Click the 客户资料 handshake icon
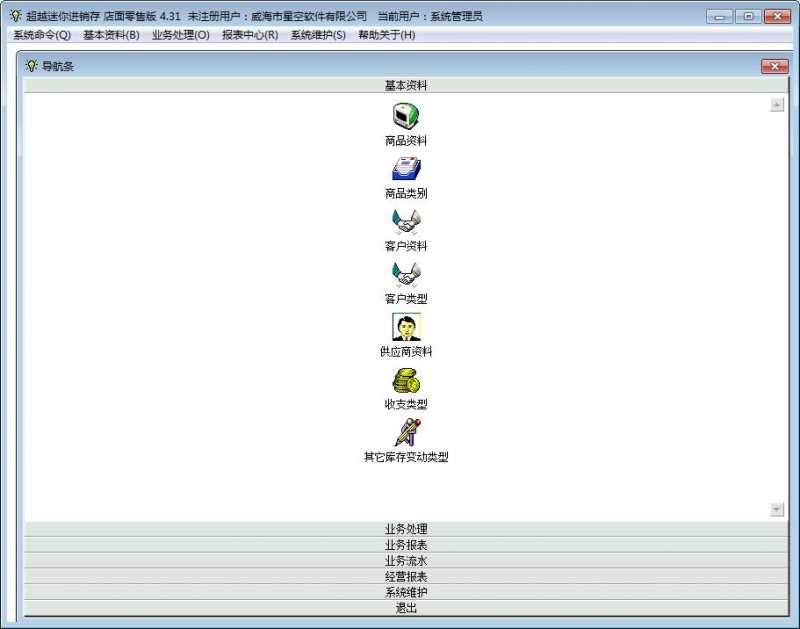 406,221
